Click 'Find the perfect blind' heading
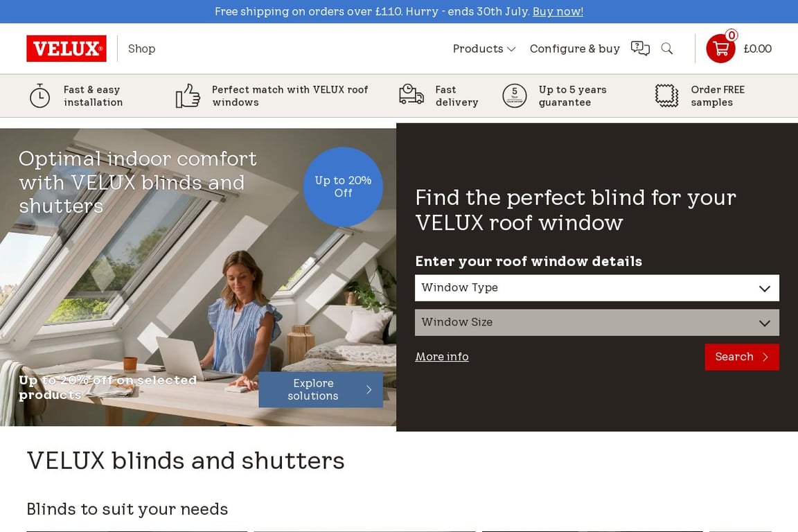Viewport: 798px width, 532px height. [x=576, y=211]
